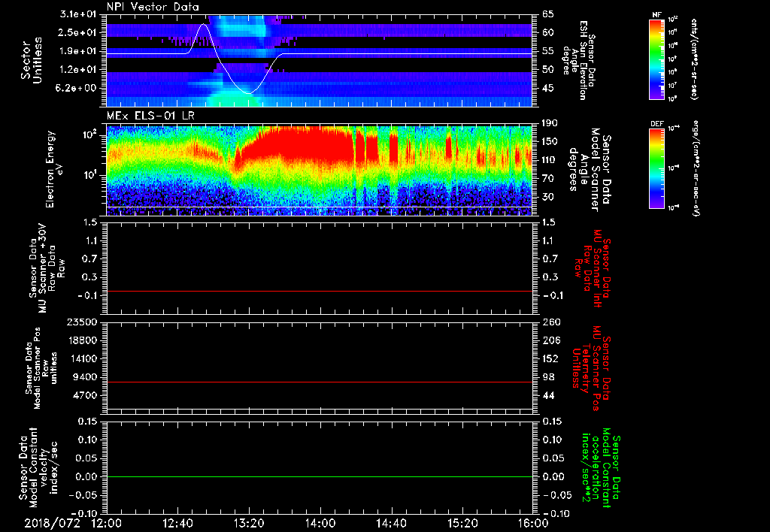
Task: Click the 1.9e+01 Sector tick label
Action: click(x=78, y=51)
